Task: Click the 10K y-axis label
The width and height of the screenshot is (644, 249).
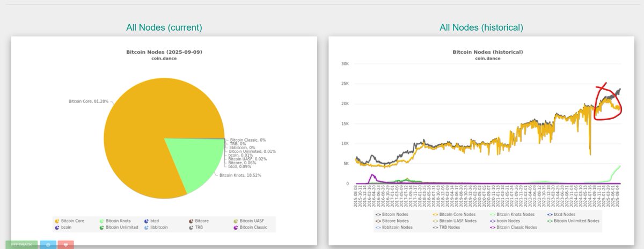Action: [x=345, y=144]
